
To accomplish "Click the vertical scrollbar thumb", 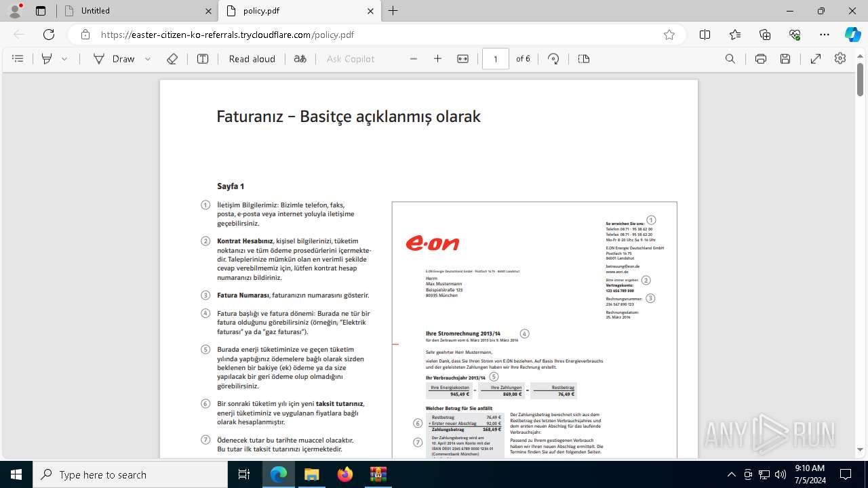I will click(x=861, y=80).
